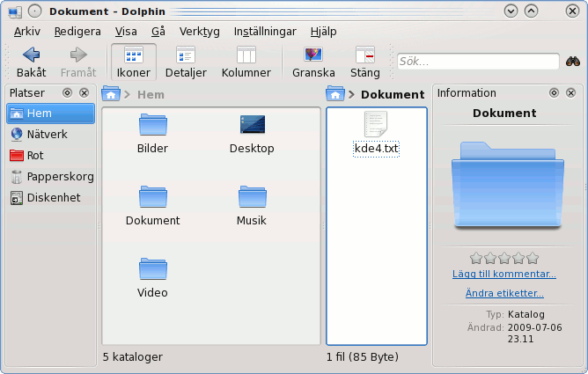The image size is (588, 374).
Task: Float the Platser panel
Action: click(x=67, y=92)
